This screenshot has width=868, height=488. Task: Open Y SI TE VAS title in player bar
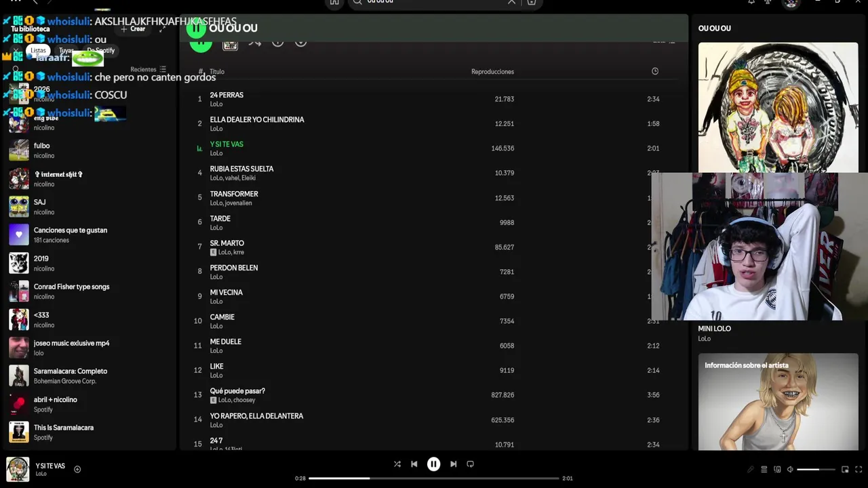pos(50,466)
